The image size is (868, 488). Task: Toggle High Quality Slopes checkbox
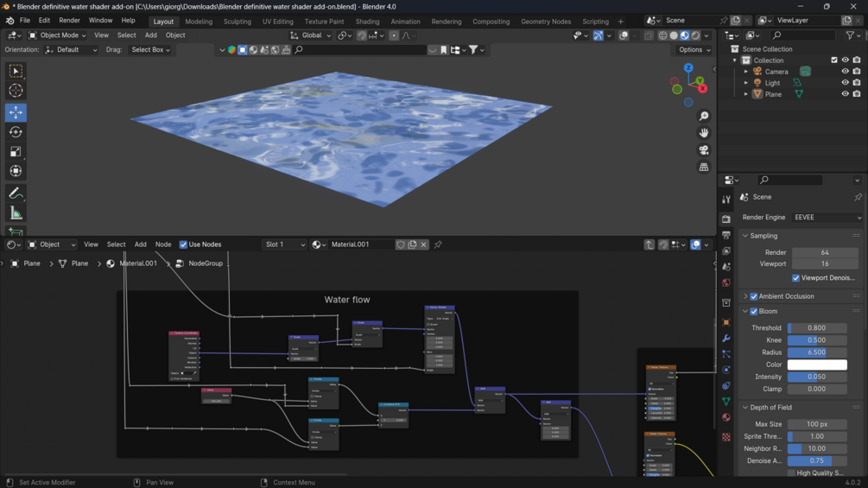(791, 473)
